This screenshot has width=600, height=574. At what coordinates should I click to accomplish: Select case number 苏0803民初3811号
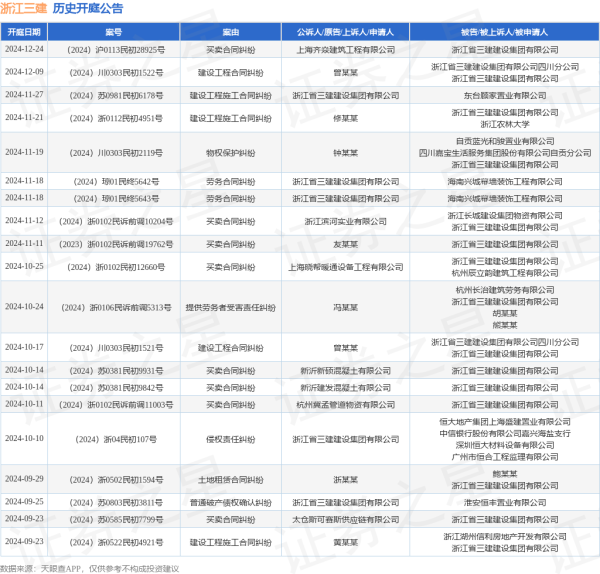click(x=116, y=502)
